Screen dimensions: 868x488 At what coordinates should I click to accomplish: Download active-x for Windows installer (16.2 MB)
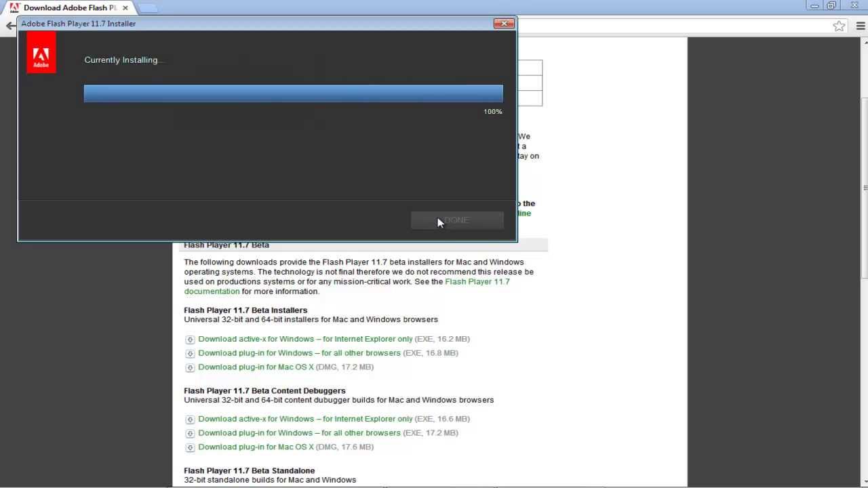coord(305,339)
